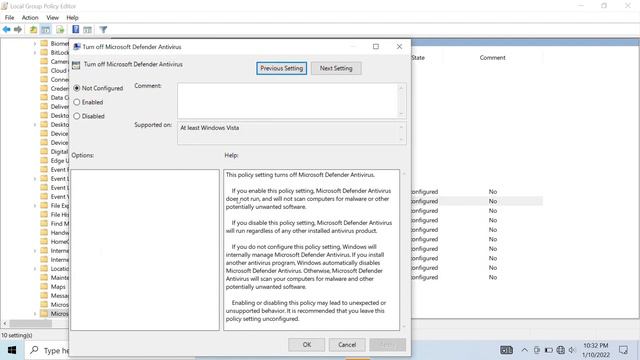Image resolution: width=640 pixels, height=360 pixels.
Task: Select the Enabled radio button
Action: click(77, 102)
